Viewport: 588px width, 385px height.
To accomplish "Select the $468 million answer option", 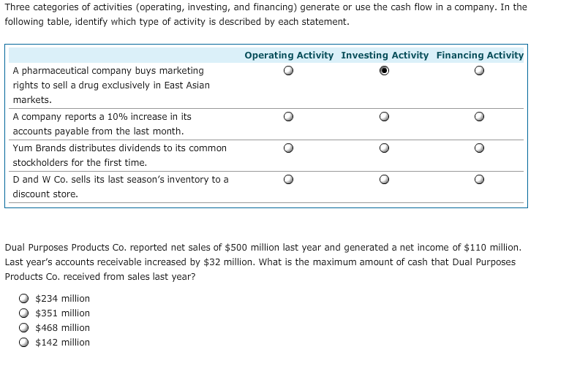I will click(x=23, y=328).
